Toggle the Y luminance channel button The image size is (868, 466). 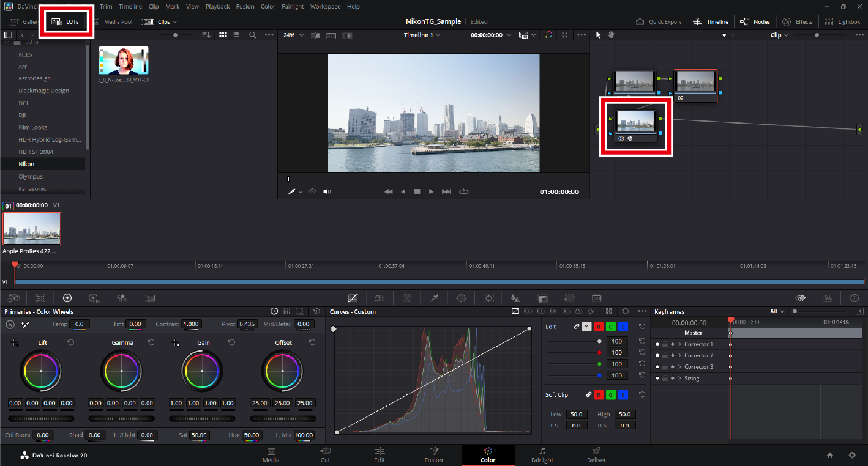coord(586,327)
